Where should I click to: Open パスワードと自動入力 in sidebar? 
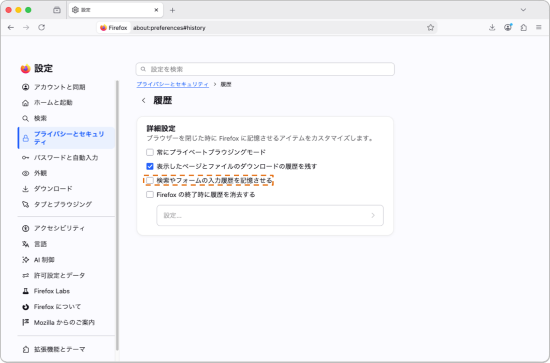[x=67, y=158]
